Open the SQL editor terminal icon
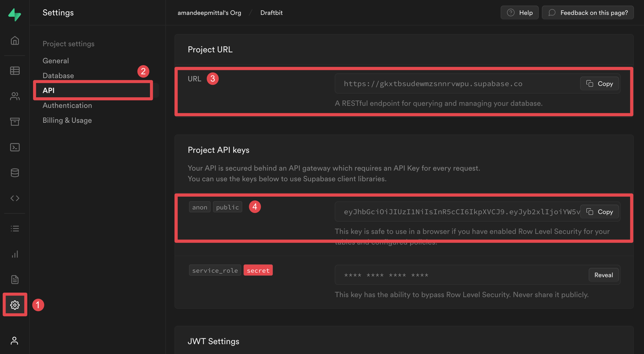 tap(15, 147)
